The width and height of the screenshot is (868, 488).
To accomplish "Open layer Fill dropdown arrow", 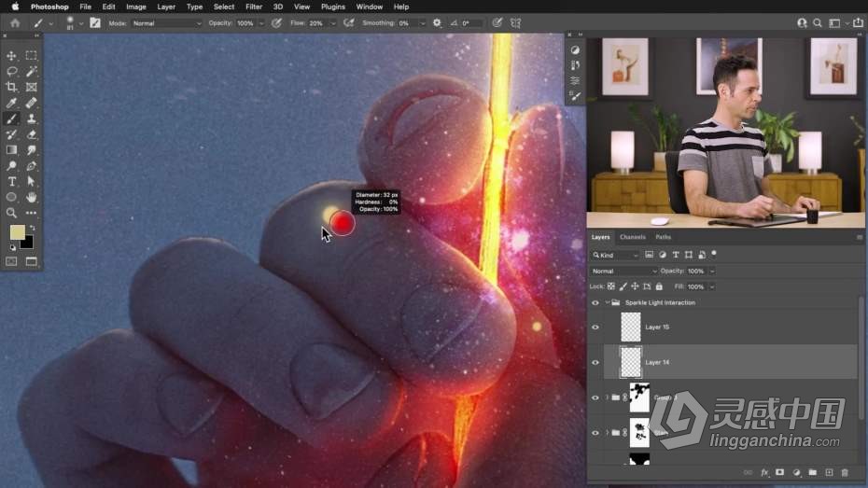I will 712,286.
